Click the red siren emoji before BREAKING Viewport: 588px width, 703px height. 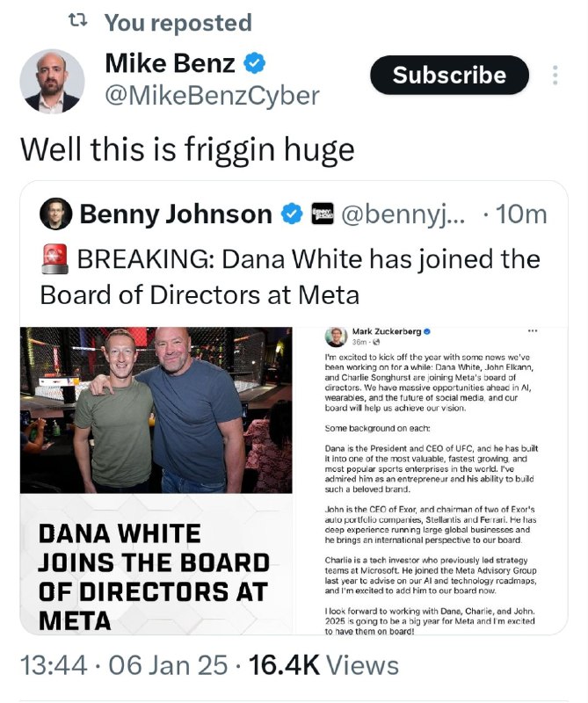54,259
